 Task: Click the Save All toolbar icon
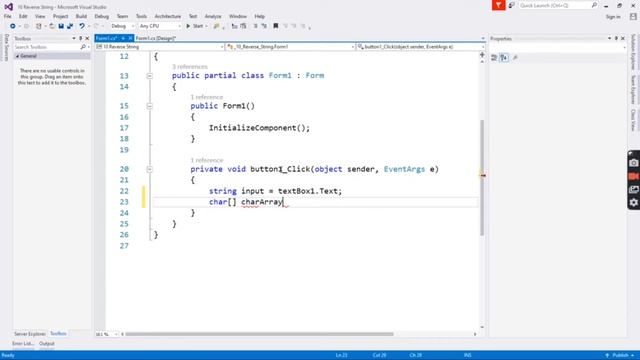(x=70, y=26)
